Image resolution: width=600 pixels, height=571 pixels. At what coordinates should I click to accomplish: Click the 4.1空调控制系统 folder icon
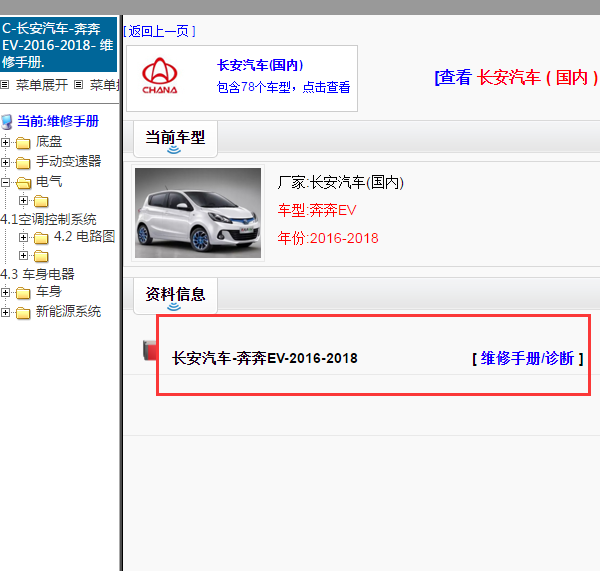[x=41, y=201]
